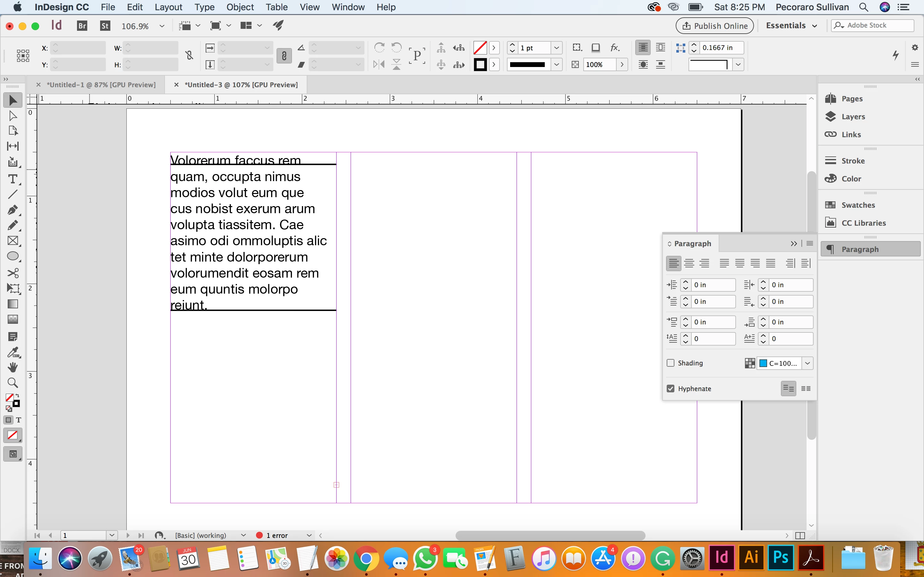Image resolution: width=924 pixels, height=577 pixels.
Task: Open the zoom level dropdown
Action: (x=162, y=26)
